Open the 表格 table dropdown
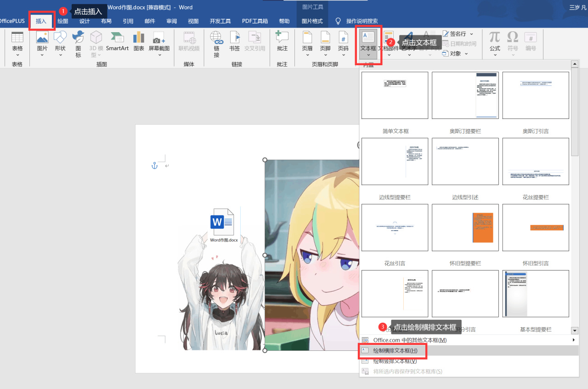588x389 pixels. [17, 55]
